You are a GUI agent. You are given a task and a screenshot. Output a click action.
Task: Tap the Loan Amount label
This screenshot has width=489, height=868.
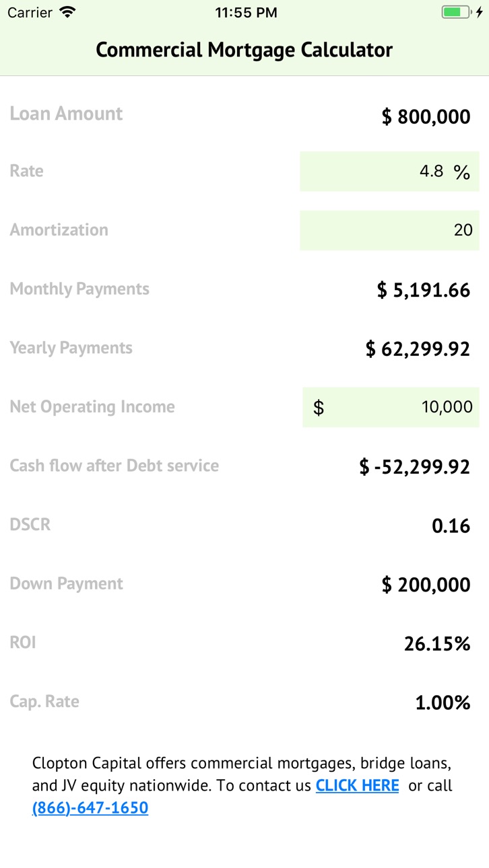tap(66, 114)
